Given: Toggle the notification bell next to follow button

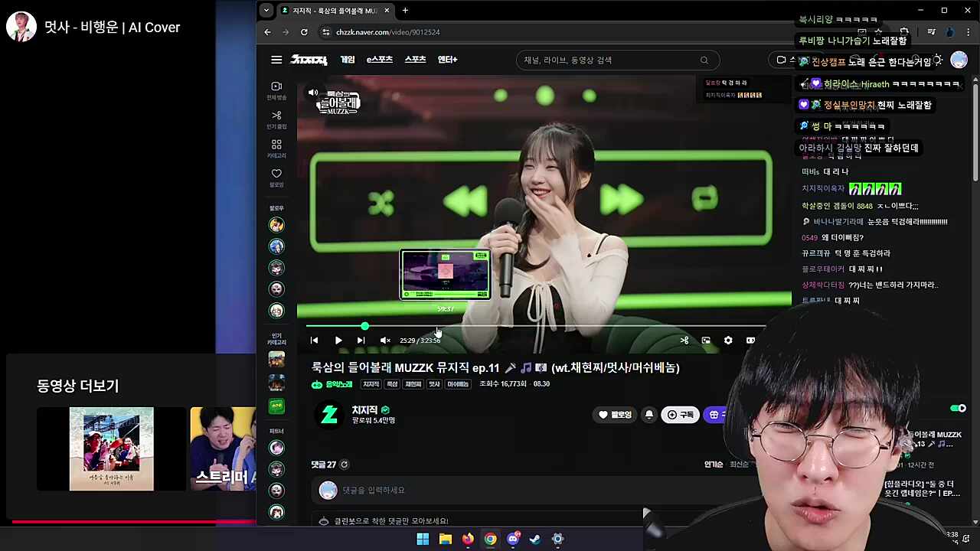Looking at the screenshot, I should (648, 414).
